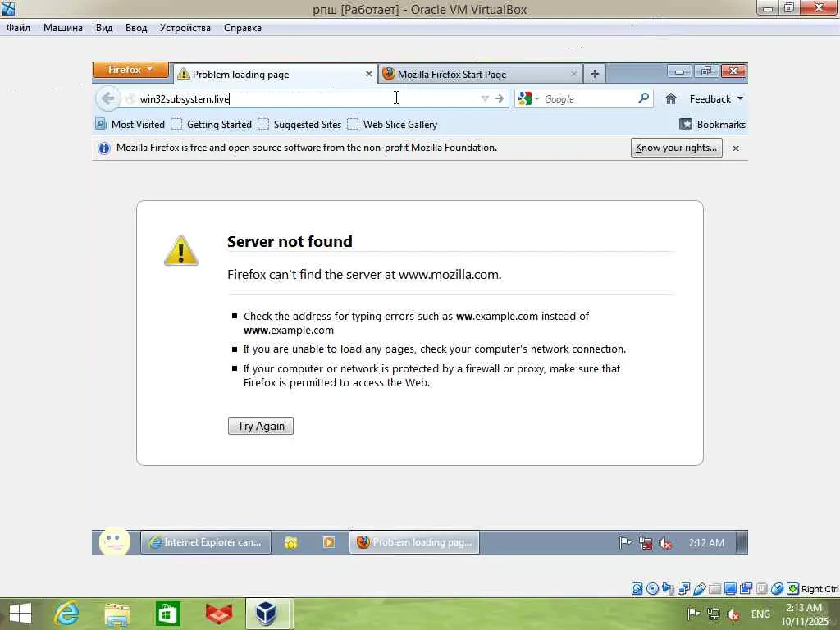
Task: Open Internet Explorer from Windows taskbar
Action: pyautogui.click(x=67, y=614)
